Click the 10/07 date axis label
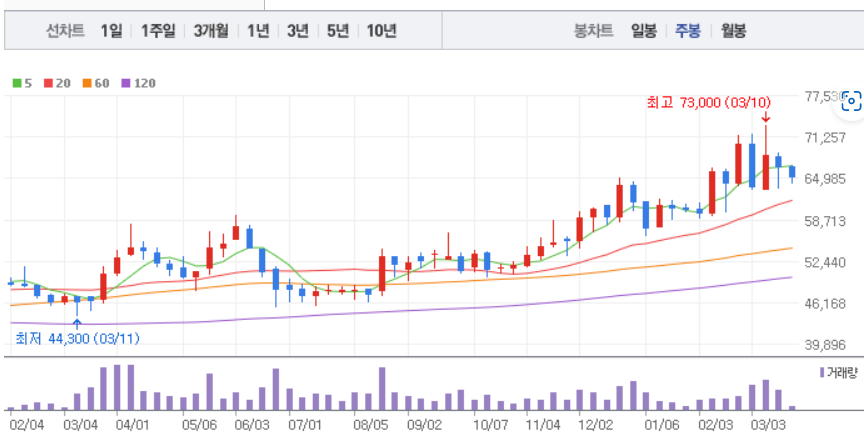The height and width of the screenshot is (436, 864). point(490,426)
